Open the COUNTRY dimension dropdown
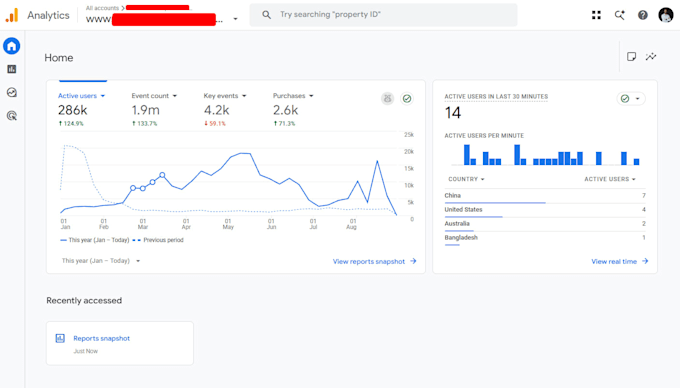Image resolution: width=680 pixels, height=388 pixels. [466, 179]
